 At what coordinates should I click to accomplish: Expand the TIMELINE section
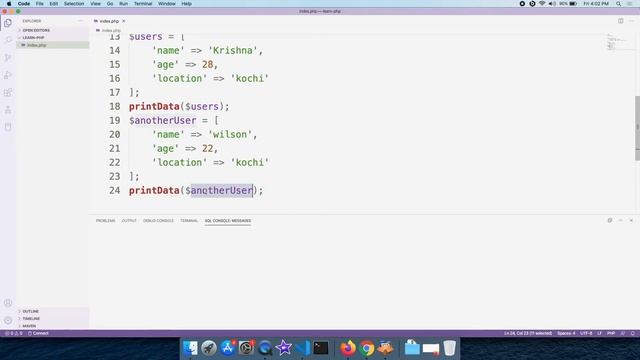coord(31,319)
